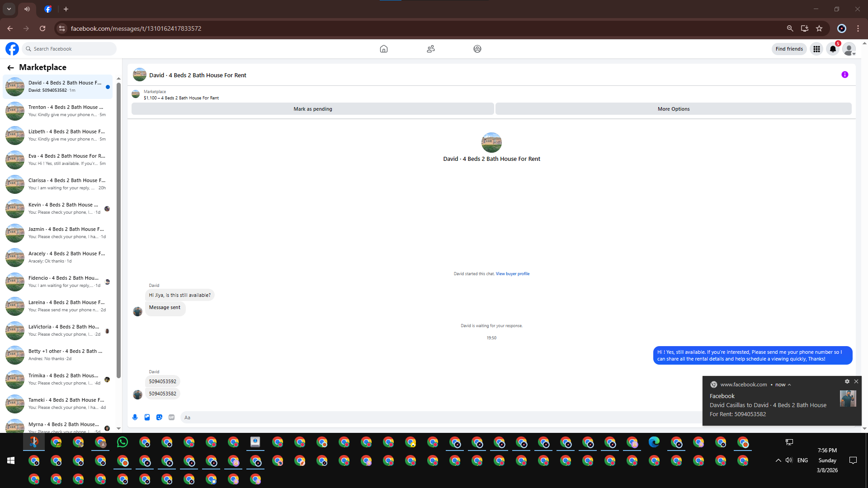Open Facebook notifications bell
The width and height of the screenshot is (868, 488).
pyautogui.click(x=833, y=49)
